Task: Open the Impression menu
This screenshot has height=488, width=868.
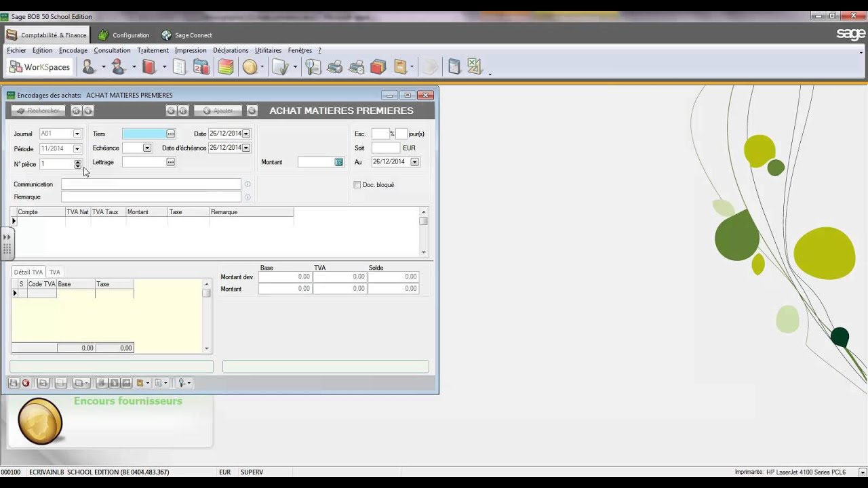Action: coord(191,50)
